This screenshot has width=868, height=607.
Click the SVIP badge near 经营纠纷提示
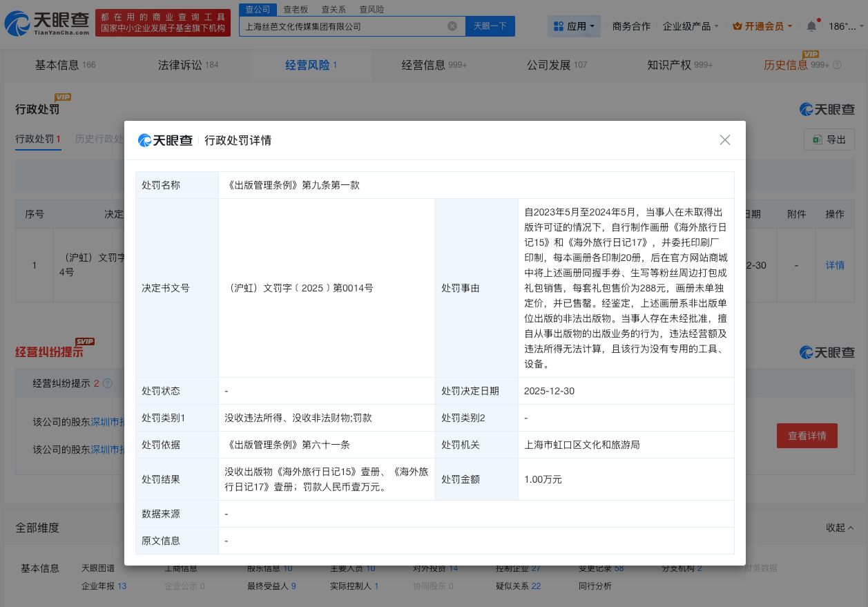[x=84, y=341]
